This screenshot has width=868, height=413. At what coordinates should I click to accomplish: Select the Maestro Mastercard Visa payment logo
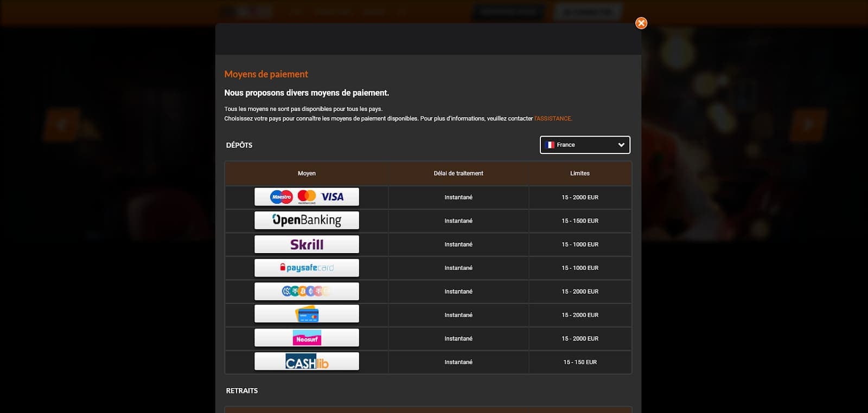307,197
